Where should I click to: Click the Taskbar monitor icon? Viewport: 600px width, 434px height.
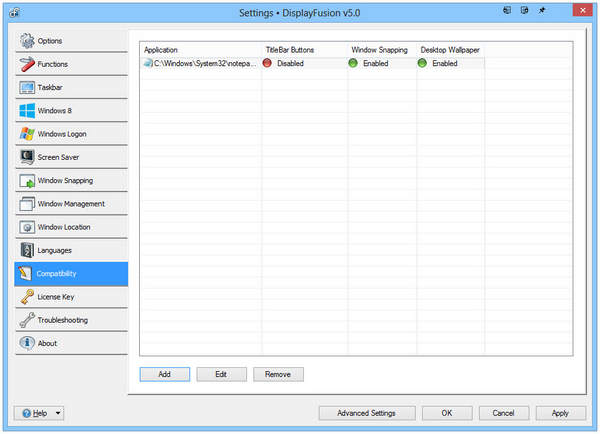(x=27, y=87)
